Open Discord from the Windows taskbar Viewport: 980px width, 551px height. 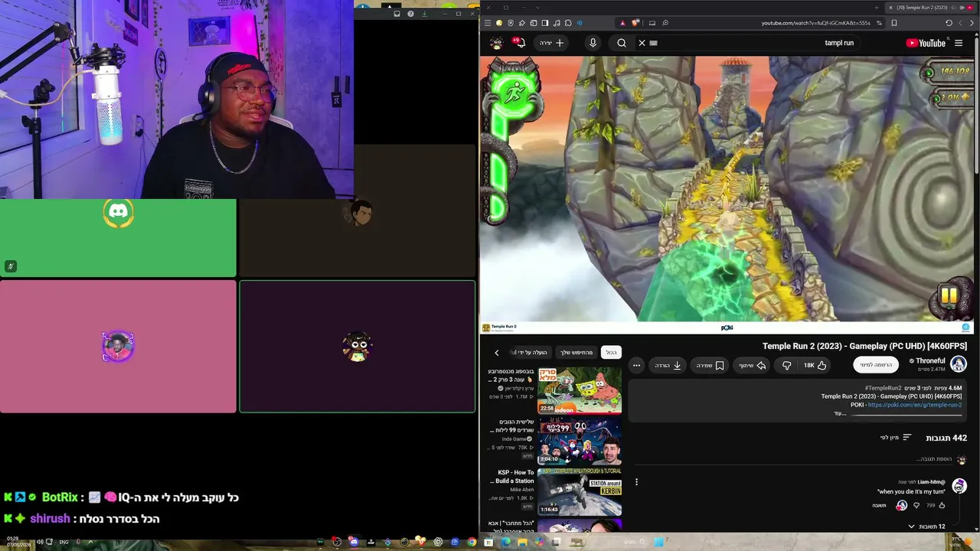(354, 542)
